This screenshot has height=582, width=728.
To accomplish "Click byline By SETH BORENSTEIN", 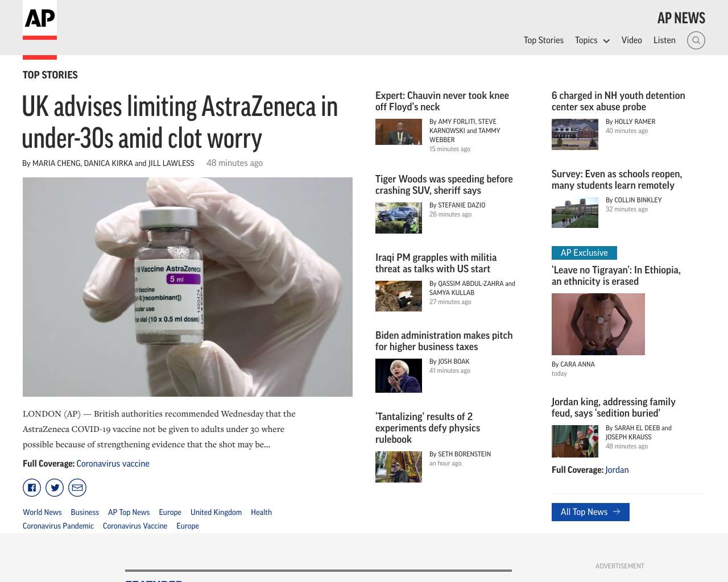I will tap(460, 454).
